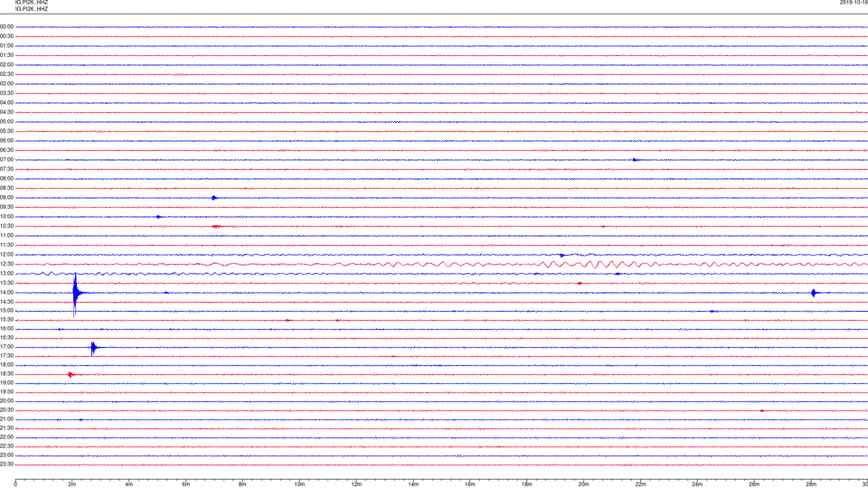Click the 07:00 time label
This screenshot has width=868, height=488.
tap(6, 159)
